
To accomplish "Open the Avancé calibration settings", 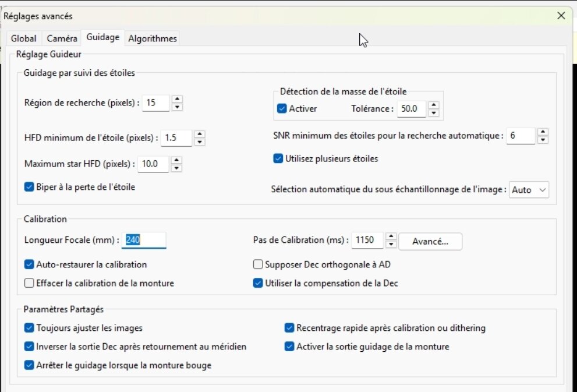I will click(430, 241).
